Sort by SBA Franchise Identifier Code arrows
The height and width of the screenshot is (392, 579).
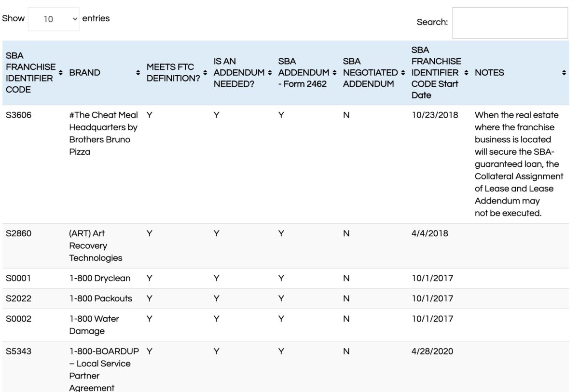[61, 73]
